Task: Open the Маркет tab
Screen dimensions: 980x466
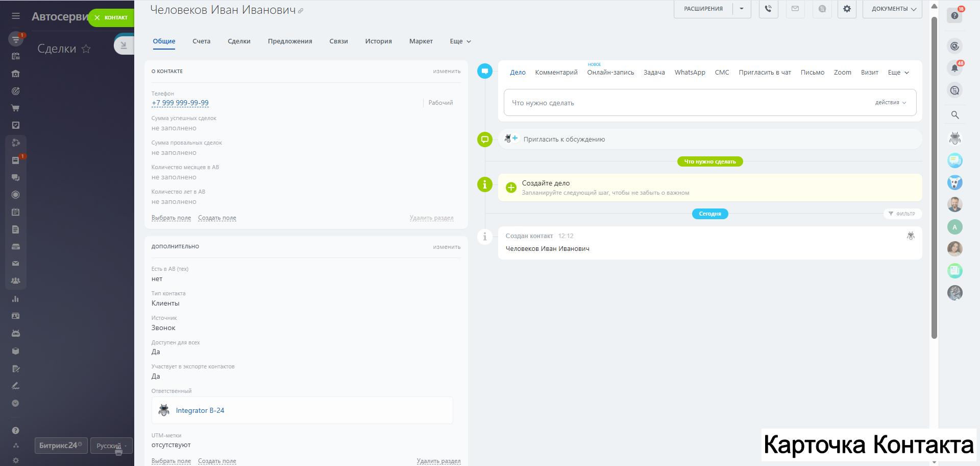Action: 421,41
